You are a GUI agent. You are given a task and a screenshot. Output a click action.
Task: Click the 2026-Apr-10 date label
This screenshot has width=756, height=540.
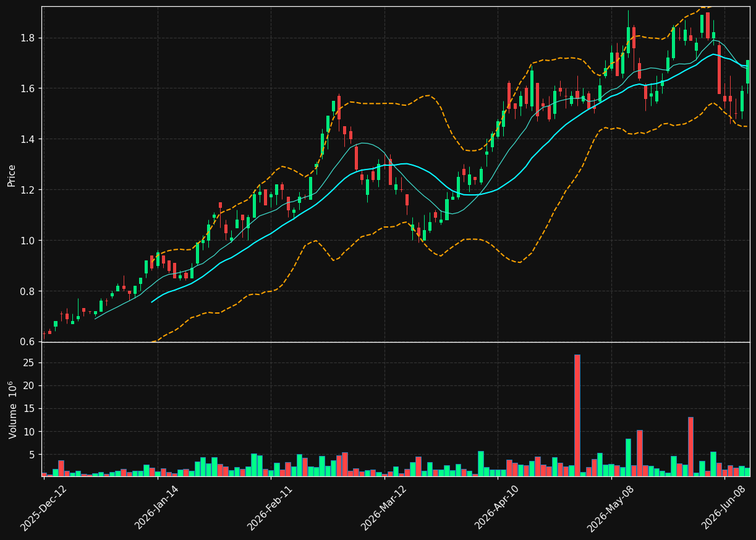(498, 508)
